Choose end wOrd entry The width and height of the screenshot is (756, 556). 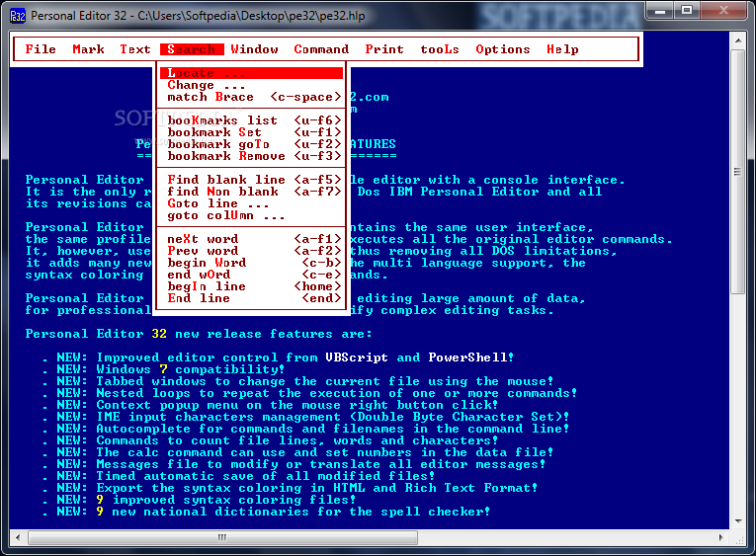pyautogui.click(x=251, y=275)
